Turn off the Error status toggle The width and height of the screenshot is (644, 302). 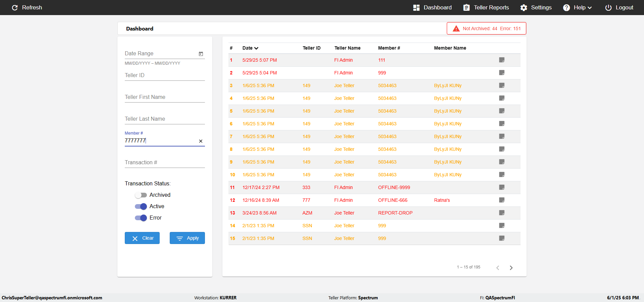[141, 218]
